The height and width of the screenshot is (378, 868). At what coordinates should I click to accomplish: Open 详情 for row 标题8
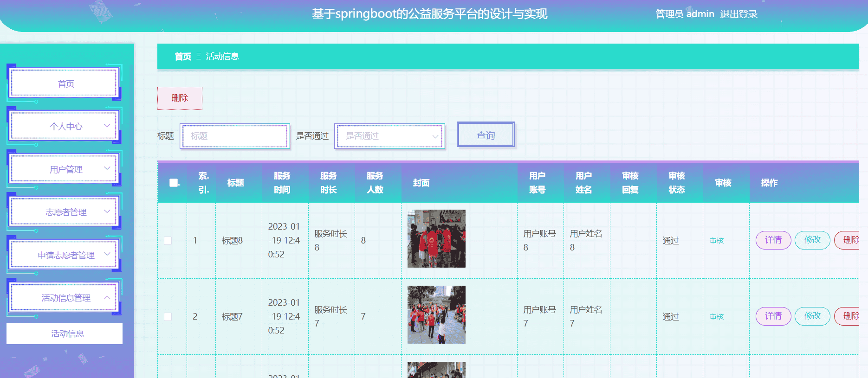[773, 240]
